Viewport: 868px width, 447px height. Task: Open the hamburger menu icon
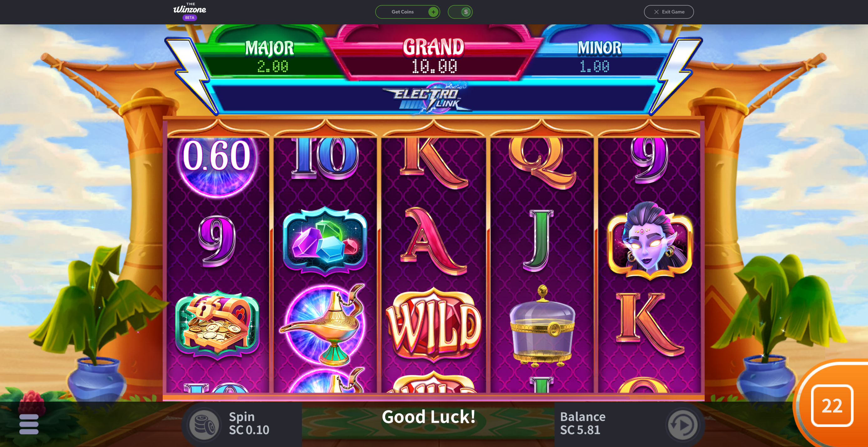pos(29,424)
